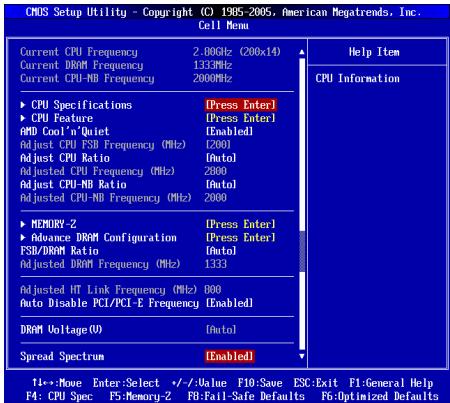Click the F6:Optimized Defaults hint
Screen dimensions: 450x403
click(380, 396)
